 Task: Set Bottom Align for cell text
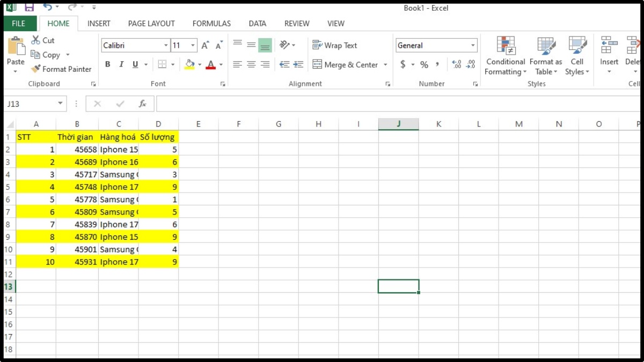(265, 45)
